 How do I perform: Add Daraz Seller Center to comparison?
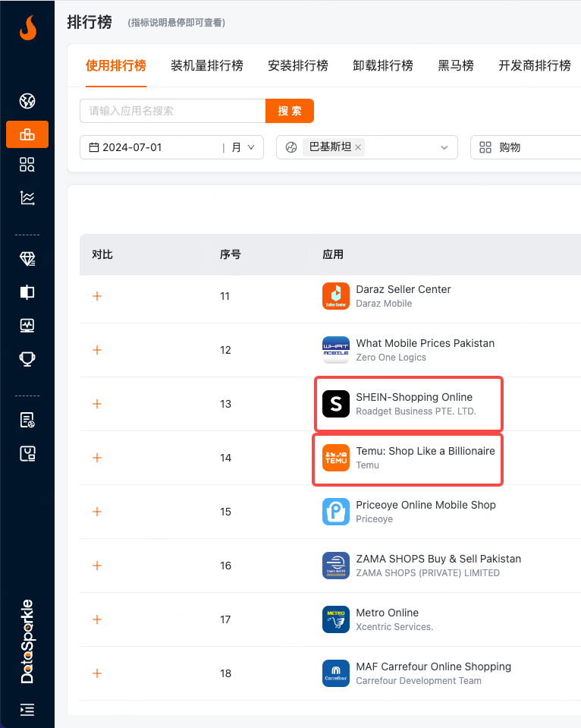tap(97, 296)
